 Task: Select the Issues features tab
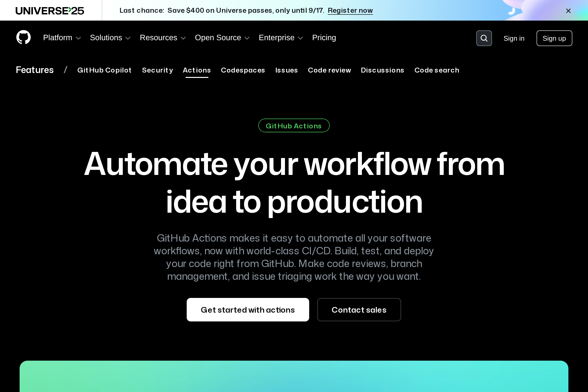(x=286, y=70)
